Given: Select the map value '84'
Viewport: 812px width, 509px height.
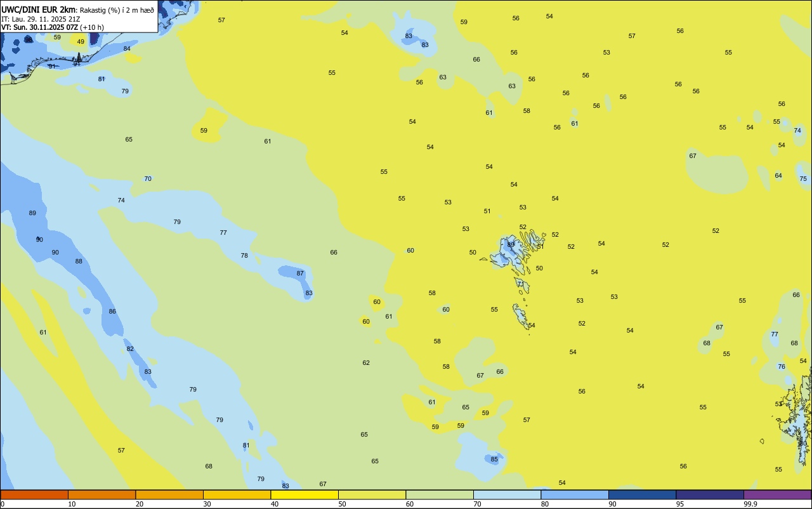Looking at the screenshot, I should 127,49.
